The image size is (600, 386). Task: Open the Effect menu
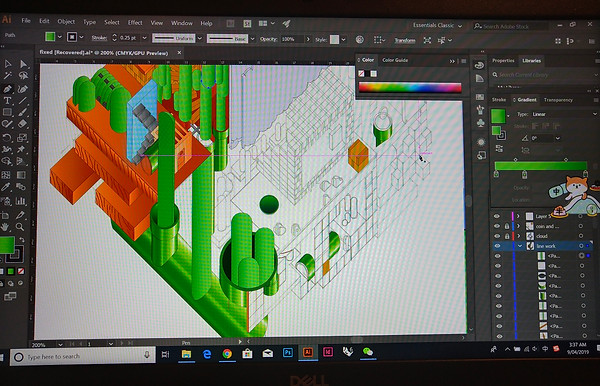135,23
